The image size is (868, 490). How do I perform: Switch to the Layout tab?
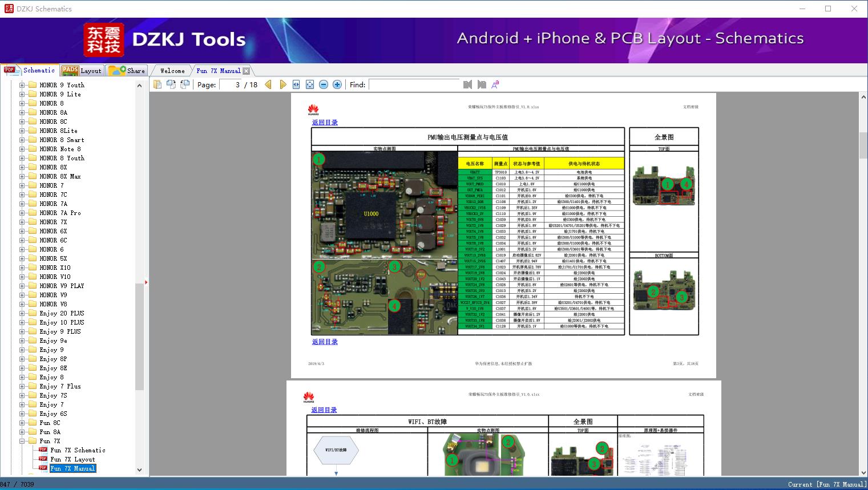[x=82, y=71]
